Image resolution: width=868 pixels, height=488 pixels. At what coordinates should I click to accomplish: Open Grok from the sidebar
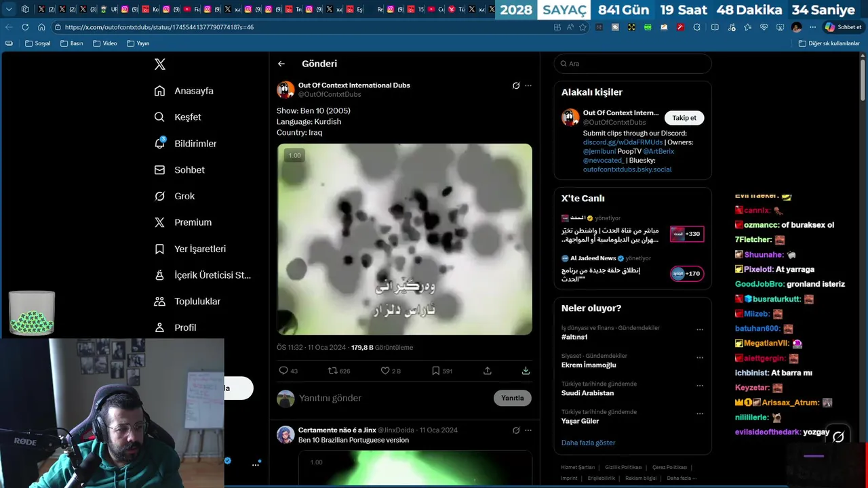click(174, 196)
